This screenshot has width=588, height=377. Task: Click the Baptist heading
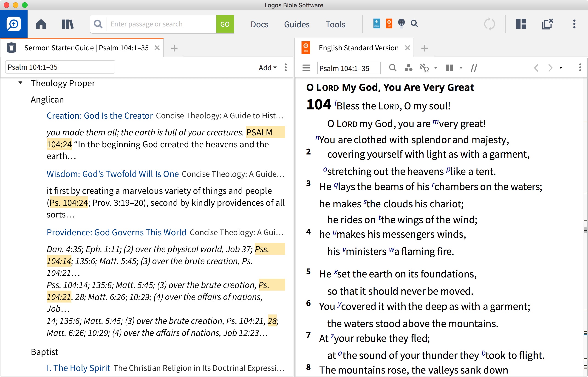(x=44, y=352)
